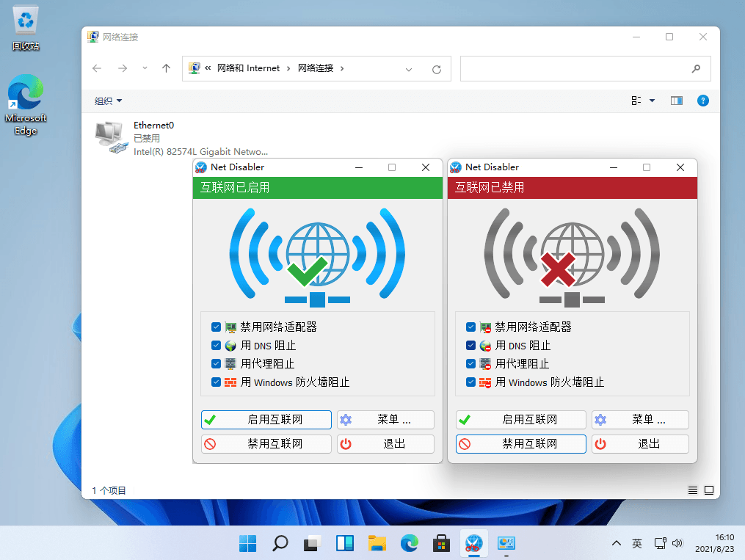Toggle 用 DNS 阻止 in right Net Disabler window
Screen dimensions: 745x560
[470, 345]
